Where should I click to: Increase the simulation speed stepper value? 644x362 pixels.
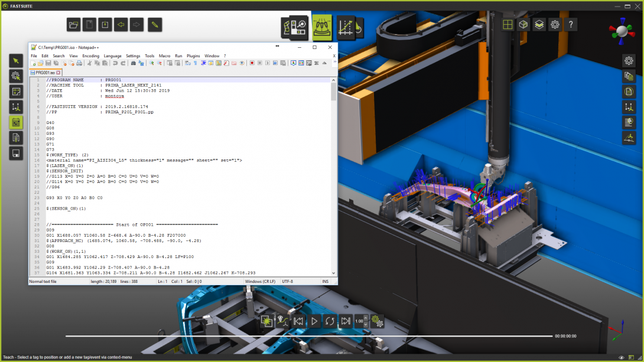coord(366,318)
